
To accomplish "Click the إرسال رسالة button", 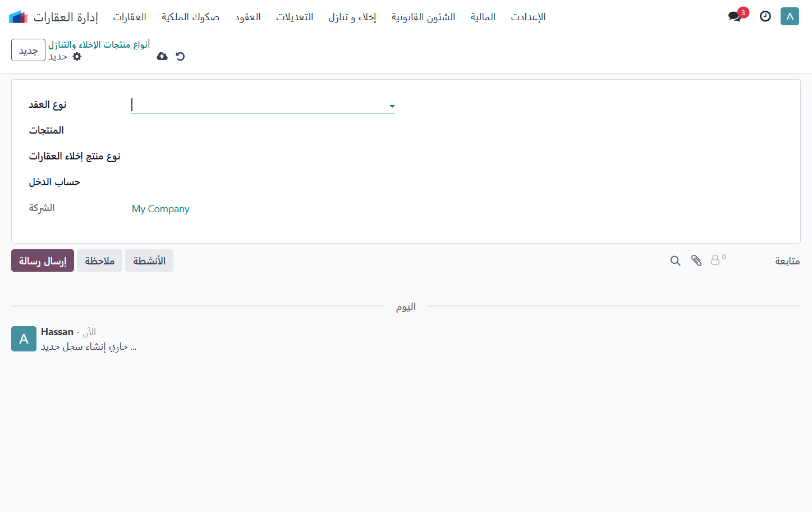I will [43, 260].
